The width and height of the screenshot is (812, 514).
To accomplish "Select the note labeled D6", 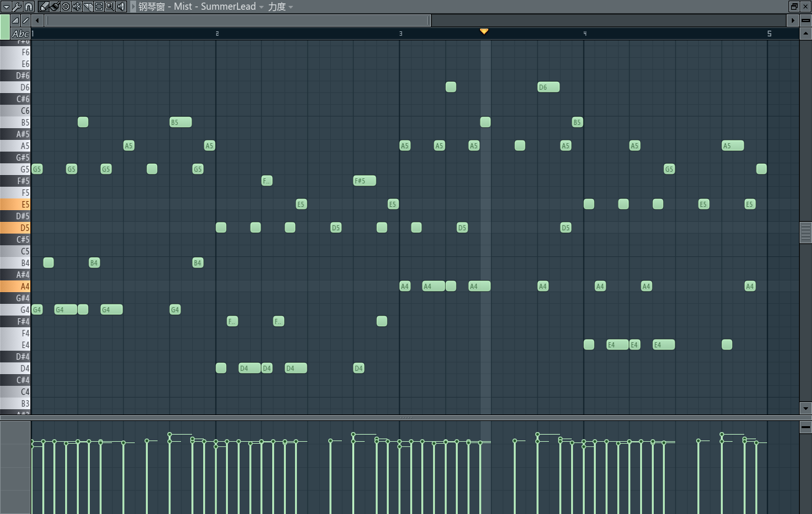I will pyautogui.click(x=548, y=87).
